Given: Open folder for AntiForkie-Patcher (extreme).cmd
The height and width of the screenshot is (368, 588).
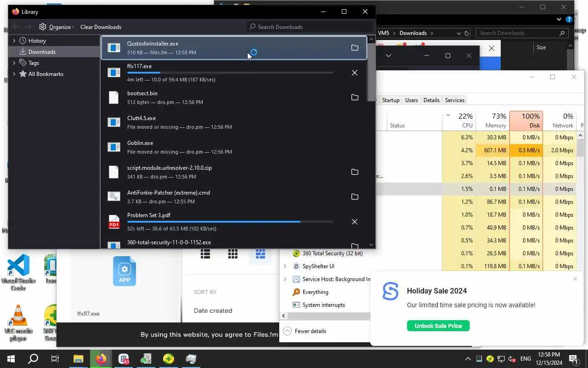Looking at the screenshot, I should 355,197.
